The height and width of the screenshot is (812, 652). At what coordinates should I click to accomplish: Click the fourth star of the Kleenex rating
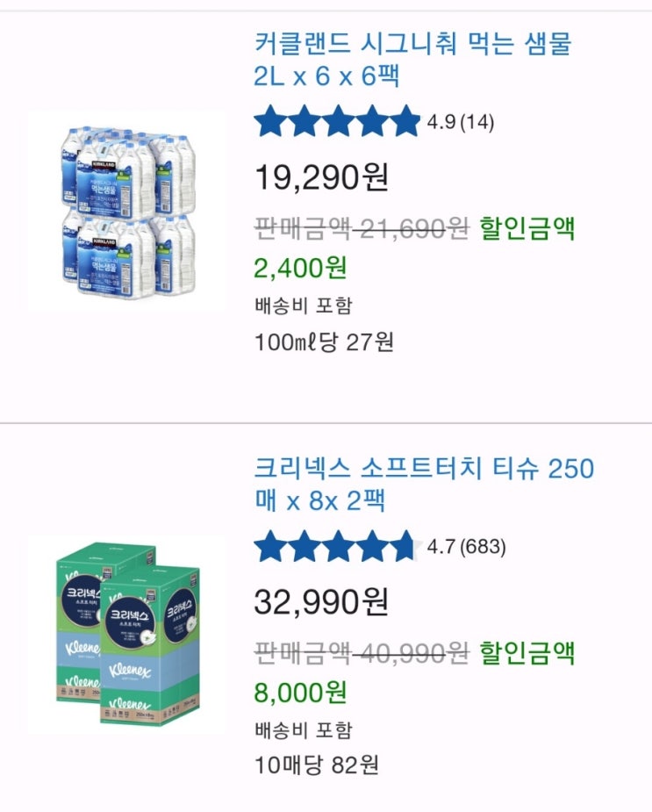coord(371,546)
